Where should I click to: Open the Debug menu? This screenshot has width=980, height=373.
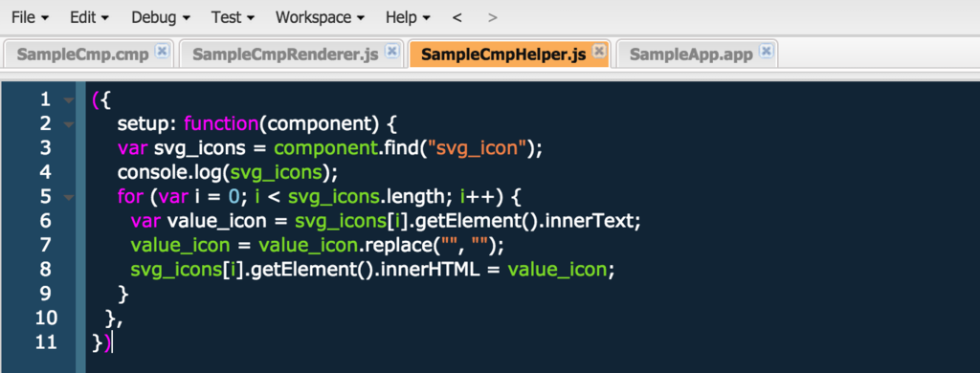coord(161,17)
